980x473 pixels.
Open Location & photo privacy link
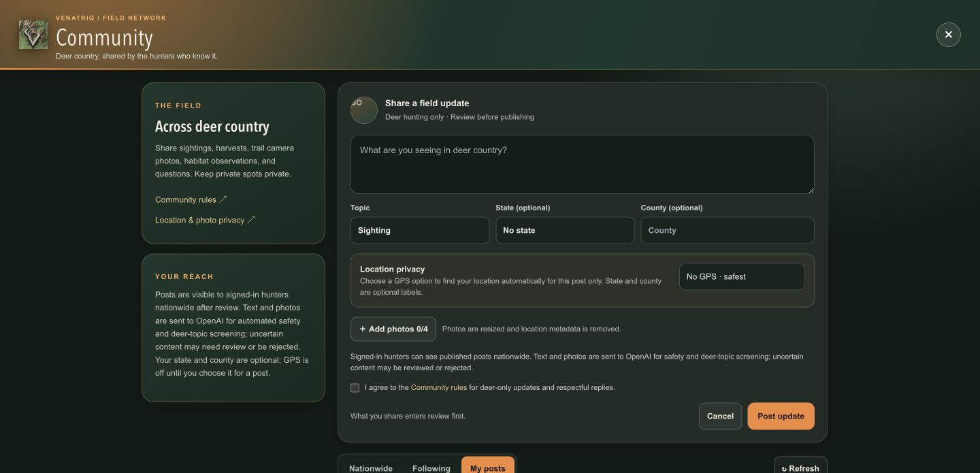pos(205,220)
